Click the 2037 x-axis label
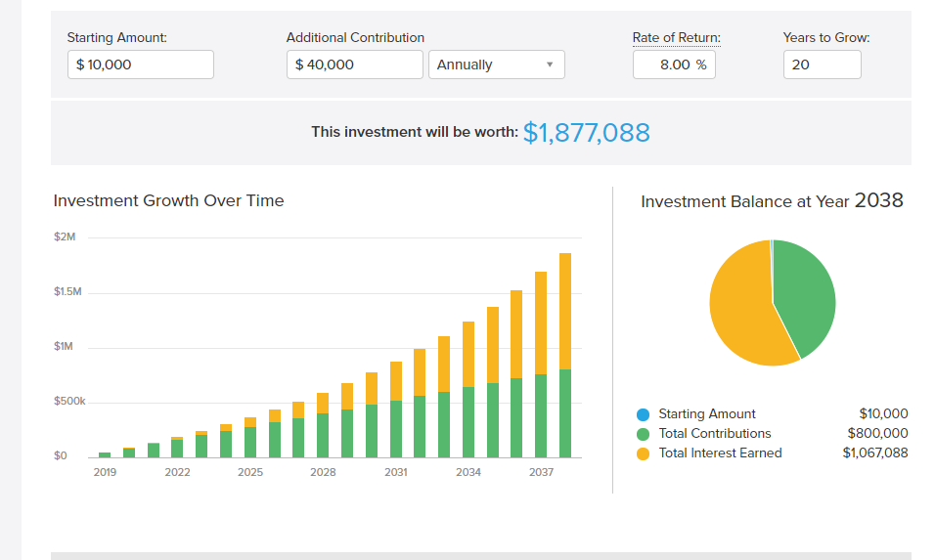The width and height of the screenshot is (935, 560). pyautogui.click(x=541, y=472)
